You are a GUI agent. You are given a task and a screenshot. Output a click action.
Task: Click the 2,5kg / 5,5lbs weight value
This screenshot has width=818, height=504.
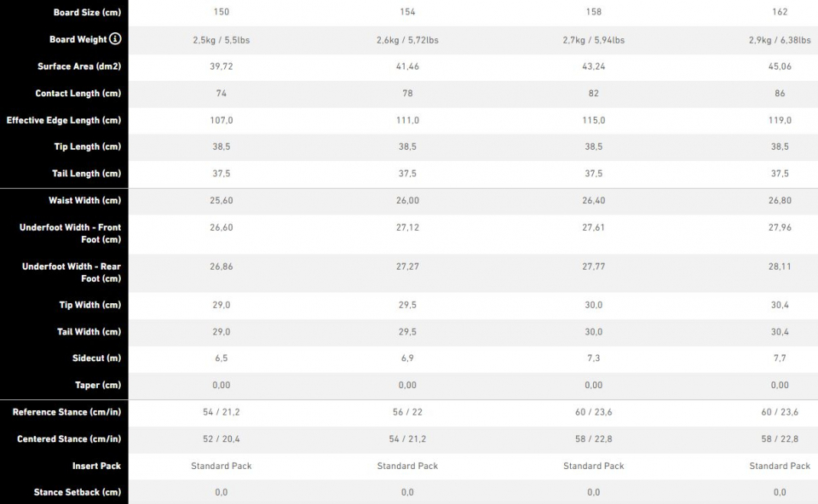pyautogui.click(x=222, y=40)
